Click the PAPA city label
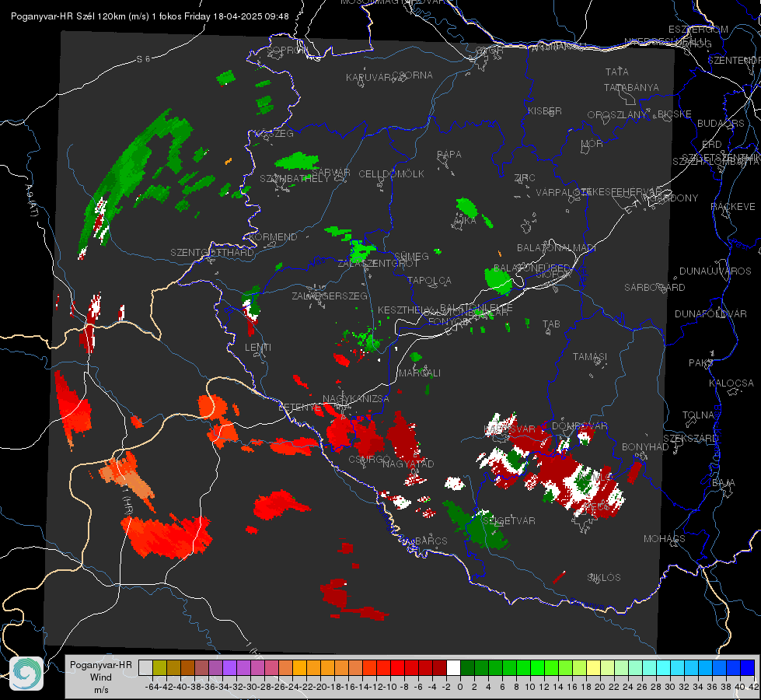The image size is (761, 700). point(449,155)
